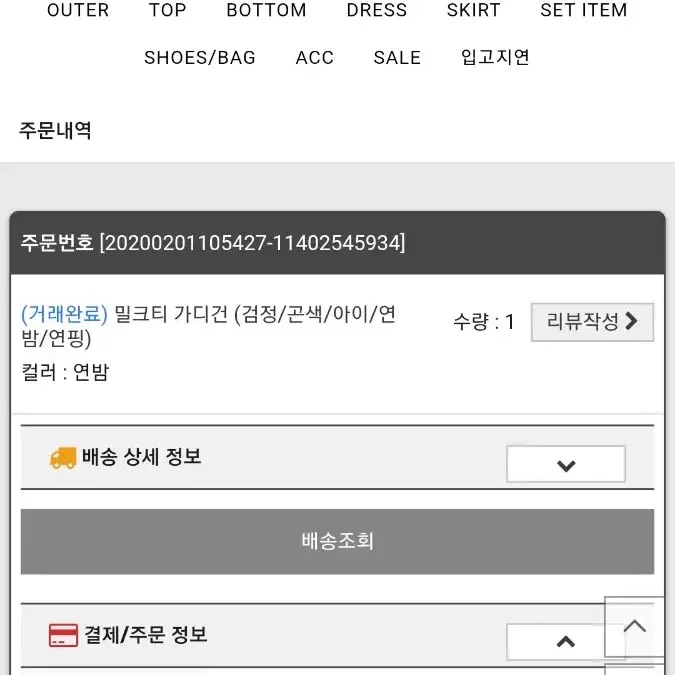Click the red credit card icon
675x675 pixels.
(63, 635)
